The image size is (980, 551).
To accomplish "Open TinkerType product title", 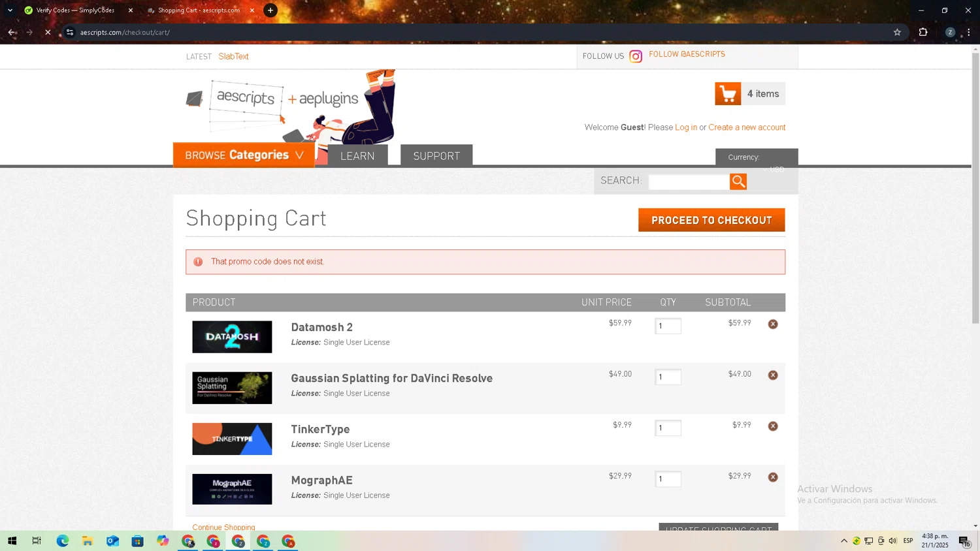I will point(320,429).
